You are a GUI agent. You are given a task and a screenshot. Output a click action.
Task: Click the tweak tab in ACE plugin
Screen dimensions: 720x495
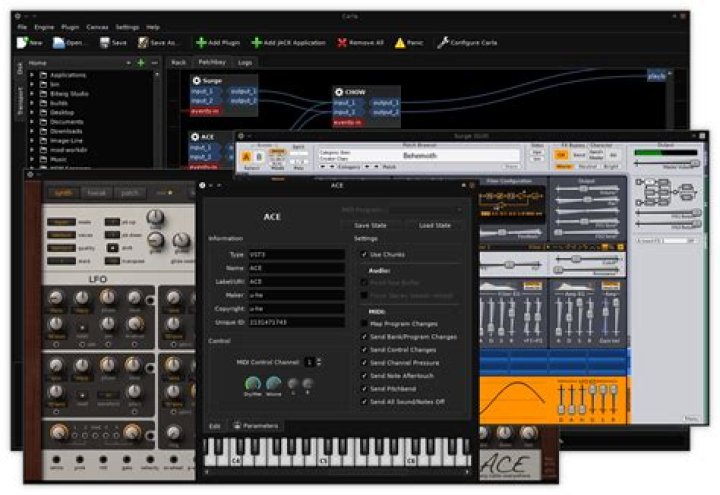pos(96,193)
